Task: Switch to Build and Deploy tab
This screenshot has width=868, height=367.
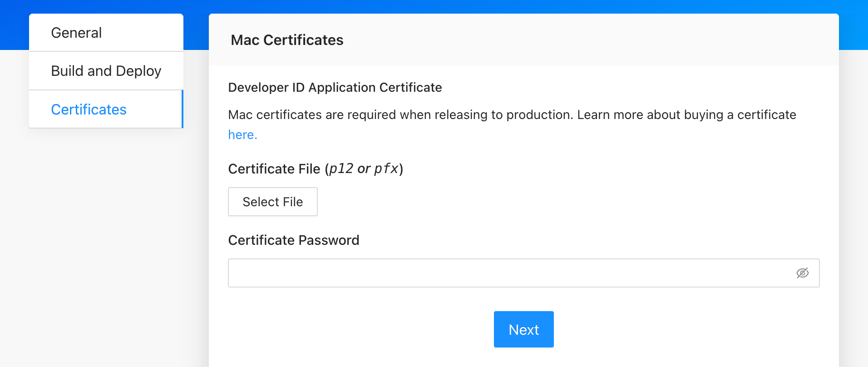Action: tap(106, 71)
